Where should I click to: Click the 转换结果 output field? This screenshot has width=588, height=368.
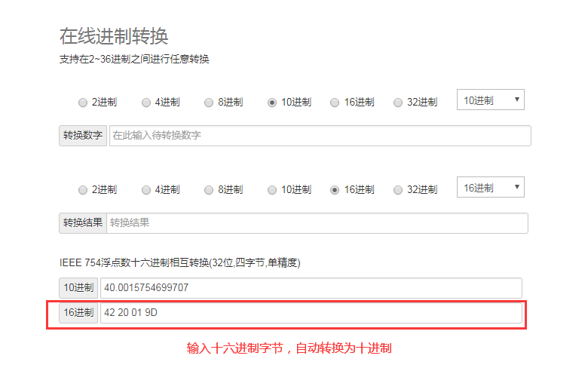pyautogui.click(x=317, y=223)
